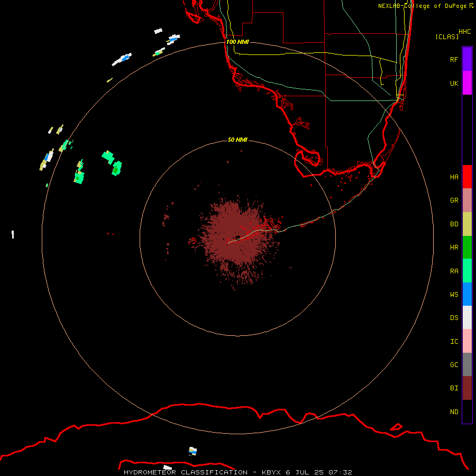476x476 pixels.
Task: Click the UK magenta legend swatch
Action: (x=467, y=83)
